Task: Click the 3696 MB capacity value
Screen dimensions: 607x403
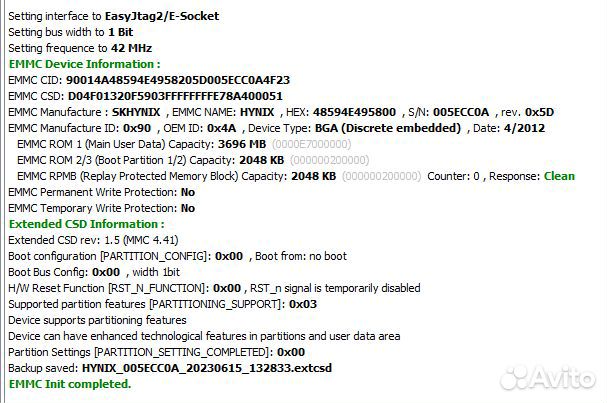Action: pos(242,144)
